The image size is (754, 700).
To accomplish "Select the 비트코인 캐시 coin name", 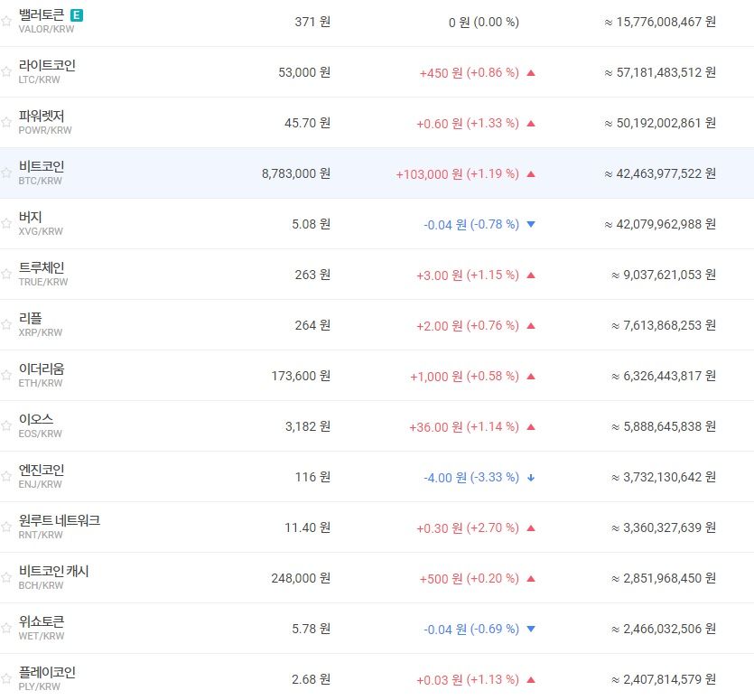I will [53, 572].
